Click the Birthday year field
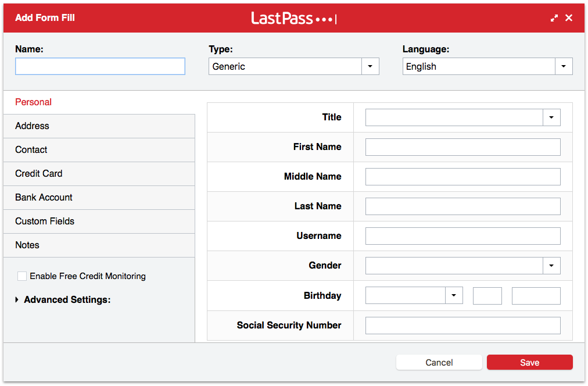The image size is (588, 386). point(536,295)
